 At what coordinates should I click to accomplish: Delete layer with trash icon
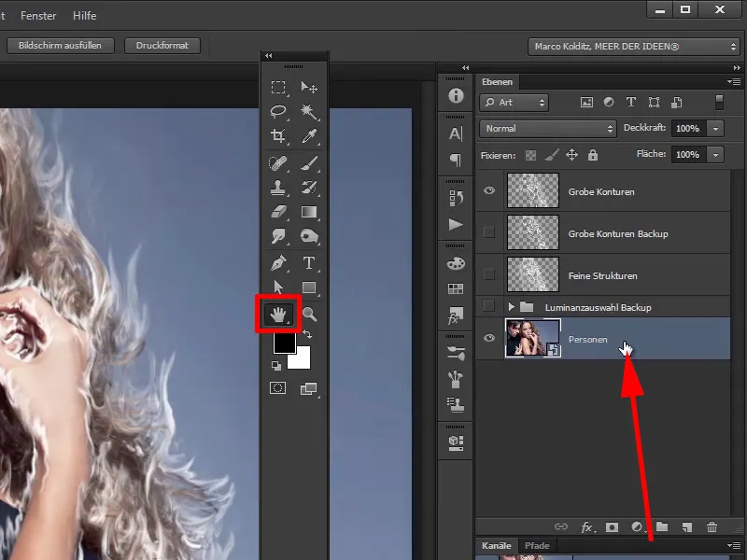712,526
